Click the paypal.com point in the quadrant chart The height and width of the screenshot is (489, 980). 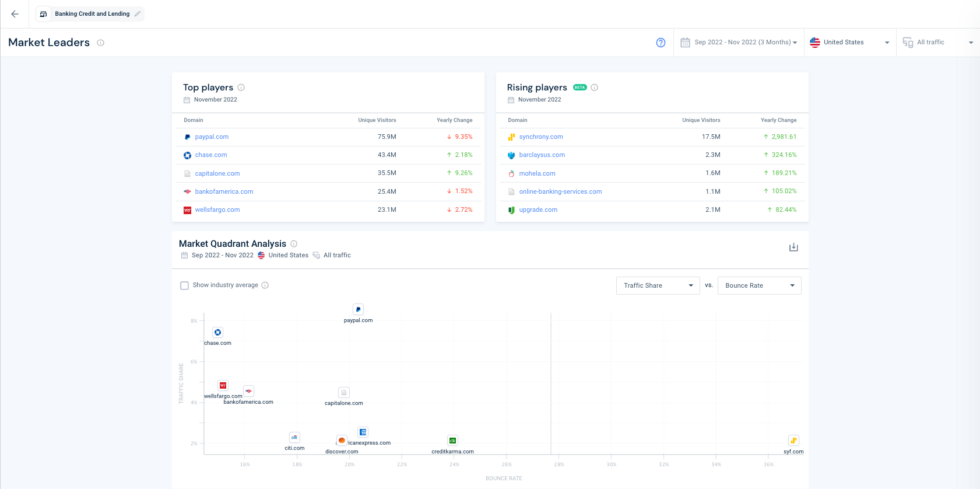pos(358,309)
